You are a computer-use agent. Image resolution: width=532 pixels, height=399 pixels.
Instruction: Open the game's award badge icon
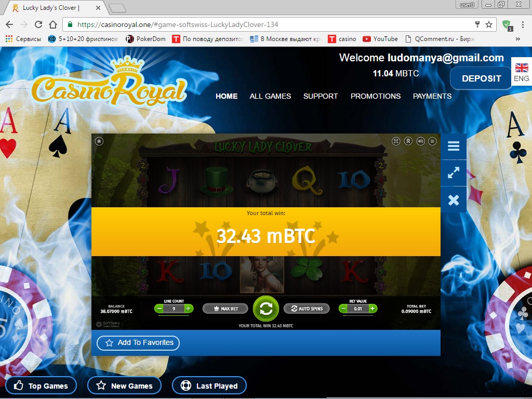click(x=408, y=141)
